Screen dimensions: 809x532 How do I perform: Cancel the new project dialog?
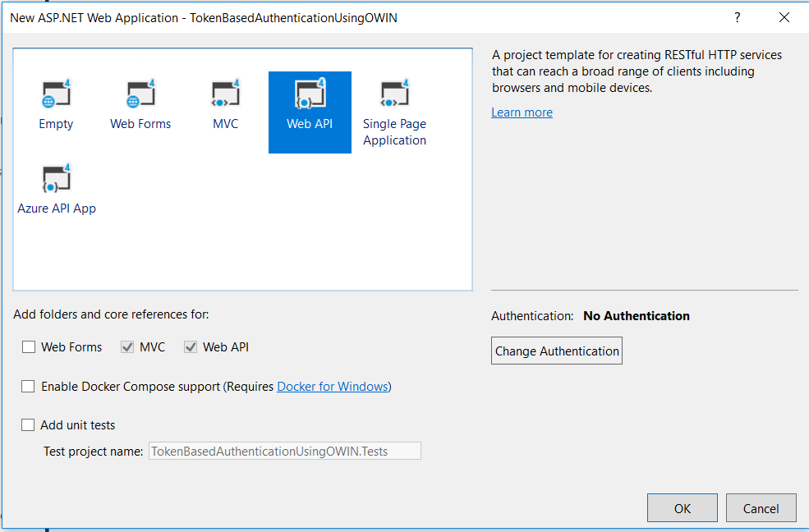pos(761,507)
